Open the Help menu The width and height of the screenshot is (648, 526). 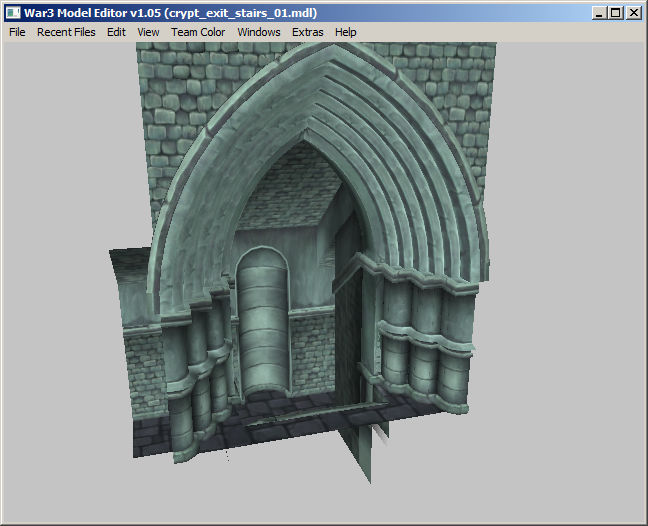click(346, 32)
